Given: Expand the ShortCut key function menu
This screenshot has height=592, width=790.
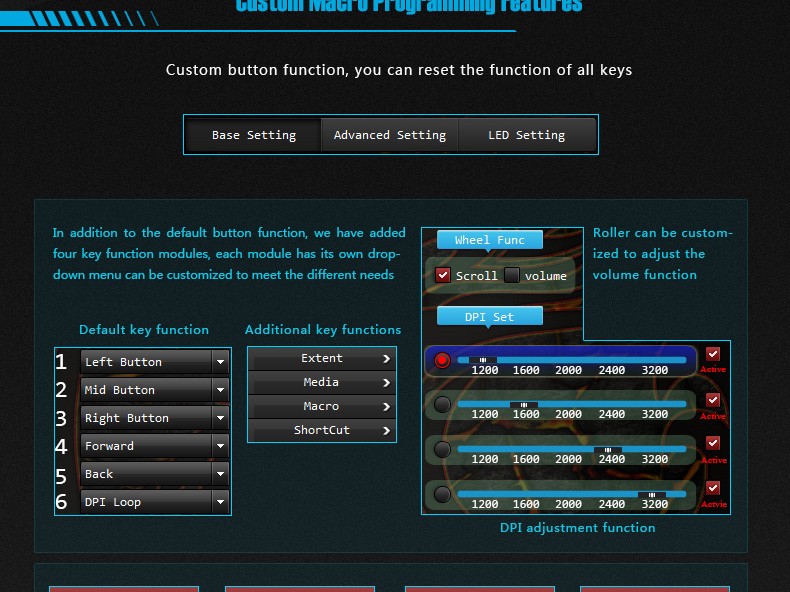Looking at the screenshot, I should 322,430.
